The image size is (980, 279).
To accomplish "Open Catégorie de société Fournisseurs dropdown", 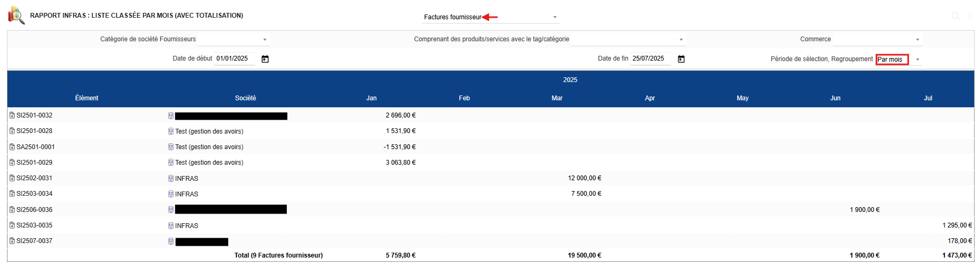I will [234, 39].
